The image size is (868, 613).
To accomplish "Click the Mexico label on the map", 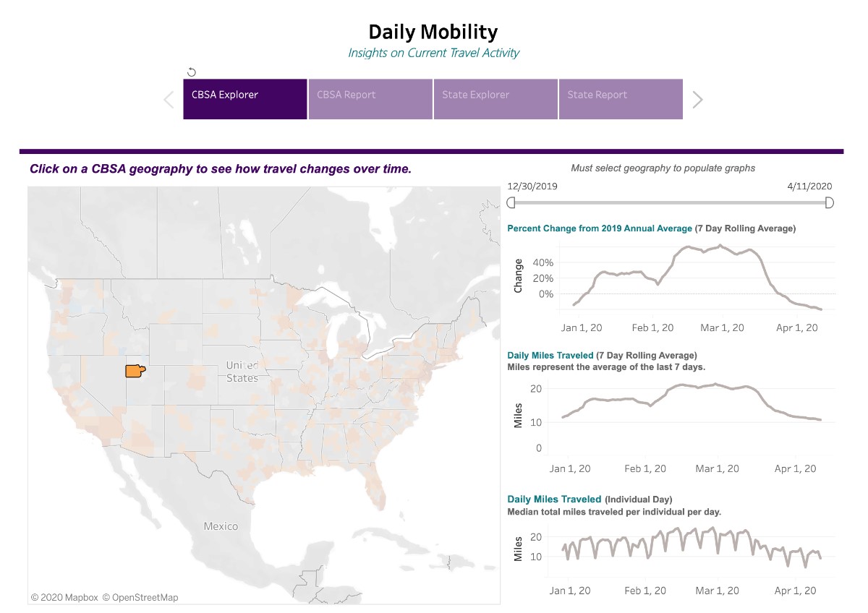I will [x=221, y=526].
